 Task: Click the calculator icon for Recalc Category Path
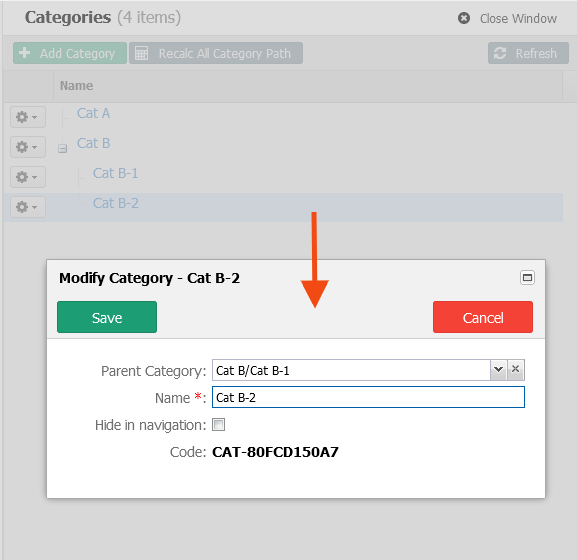coord(142,53)
